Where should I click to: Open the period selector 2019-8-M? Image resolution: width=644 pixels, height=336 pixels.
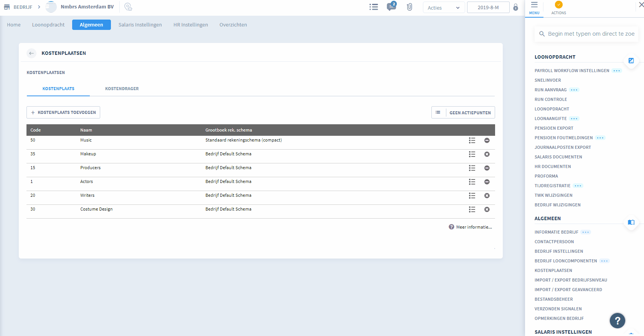(488, 7)
